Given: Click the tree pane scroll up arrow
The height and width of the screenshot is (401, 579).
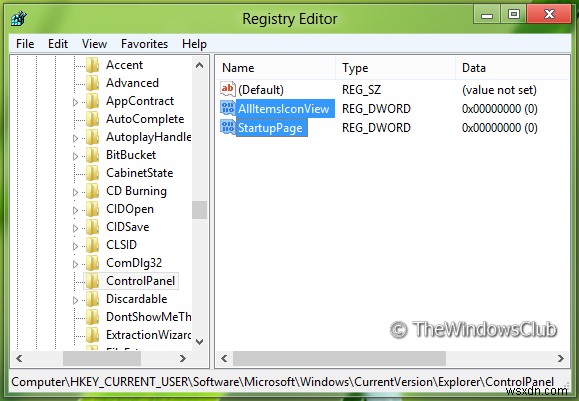Looking at the screenshot, I should [199, 66].
